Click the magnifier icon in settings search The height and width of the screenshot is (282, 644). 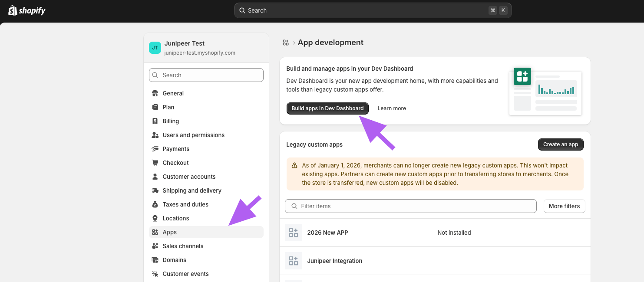coord(156,75)
